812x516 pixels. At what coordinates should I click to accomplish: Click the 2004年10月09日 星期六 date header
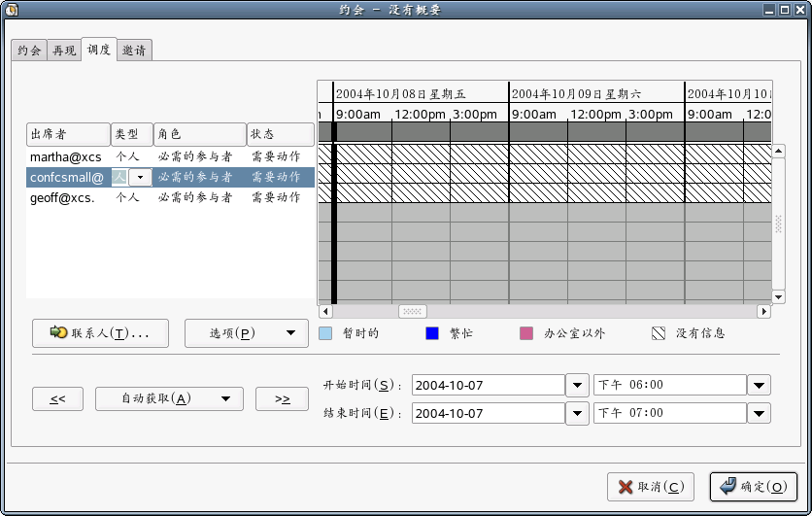576,93
